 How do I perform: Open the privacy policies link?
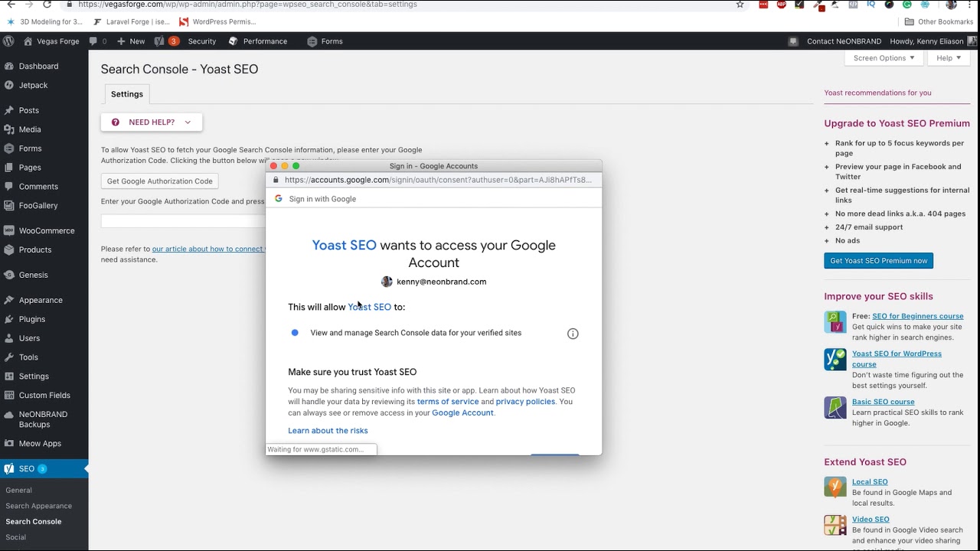pos(525,402)
